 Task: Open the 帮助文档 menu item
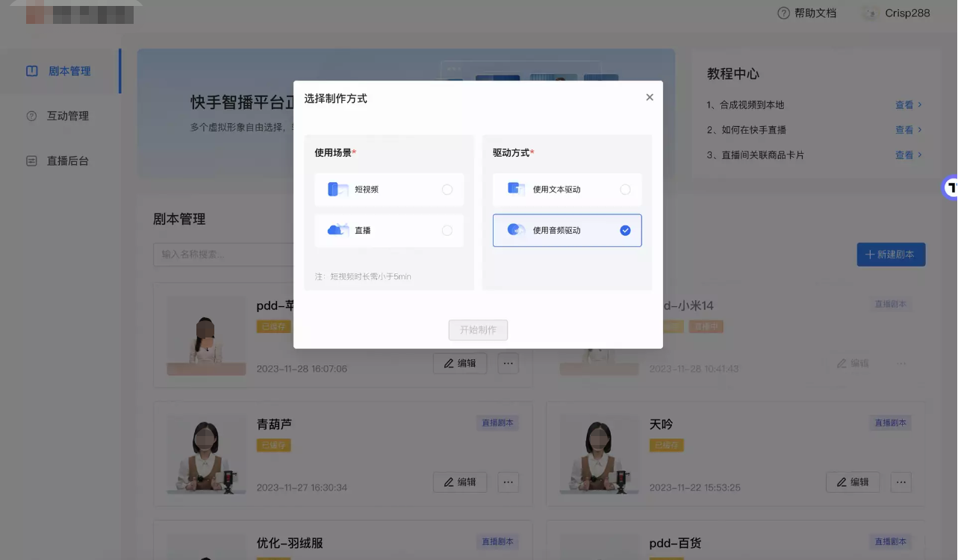coord(816,13)
